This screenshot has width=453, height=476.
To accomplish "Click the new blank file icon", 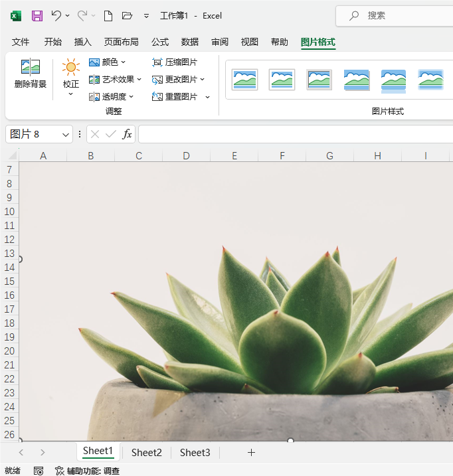I will 108,15.
